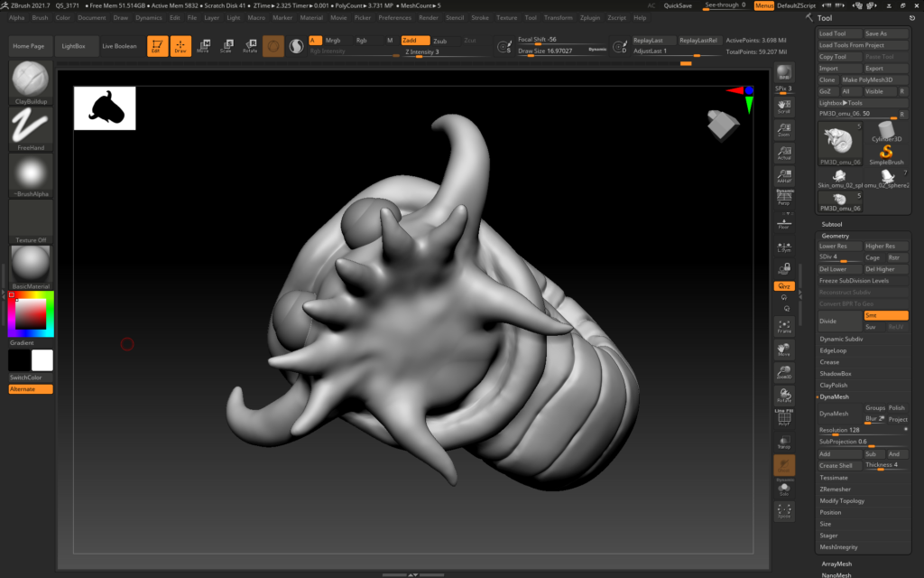Click the Move view icon

(784, 350)
